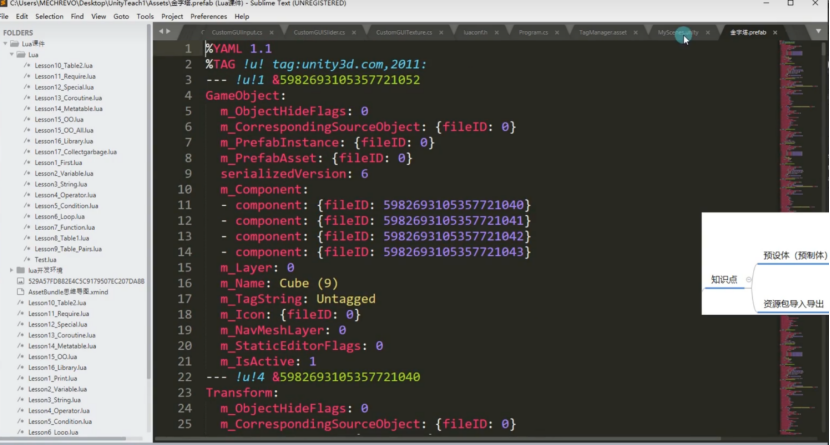Click the sidebar vertical scrollbar

149,201
